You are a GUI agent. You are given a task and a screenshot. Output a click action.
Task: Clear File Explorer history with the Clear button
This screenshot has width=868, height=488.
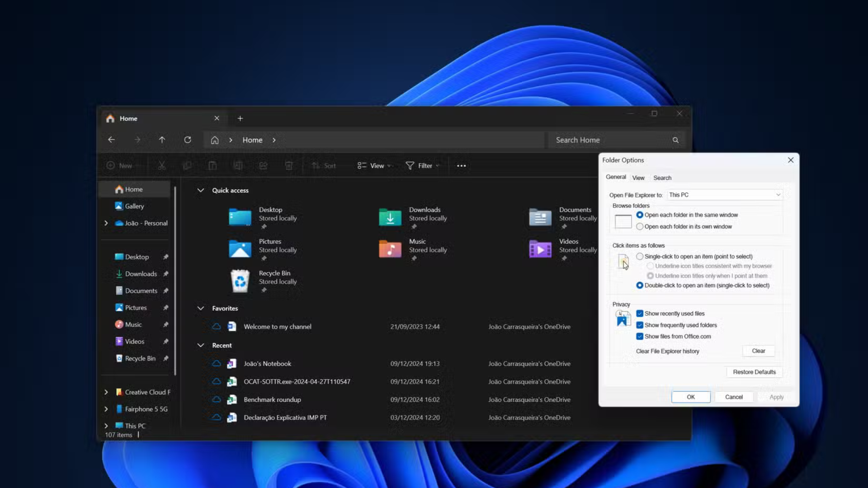click(758, 351)
